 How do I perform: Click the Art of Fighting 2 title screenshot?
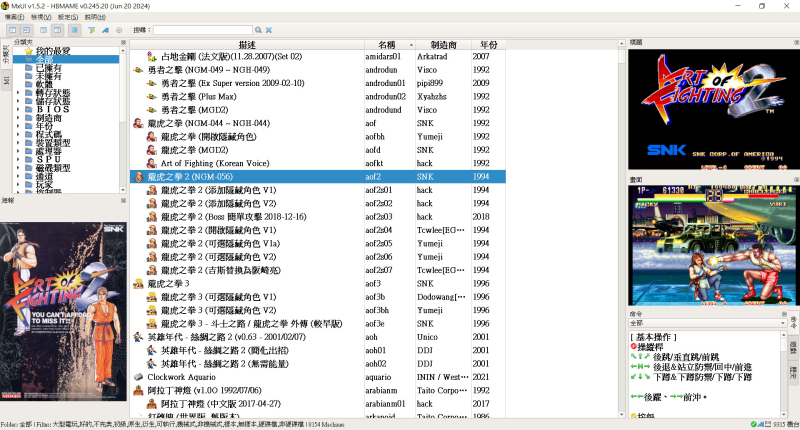[714, 109]
